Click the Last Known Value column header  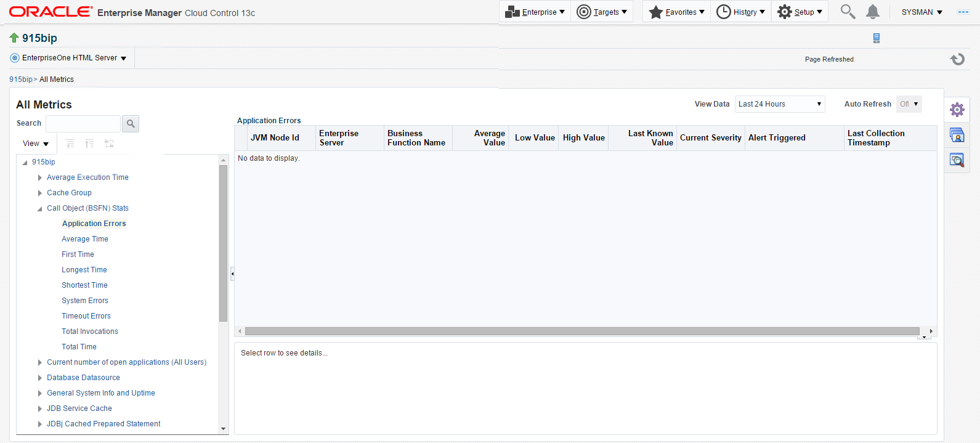click(x=642, y=138)
